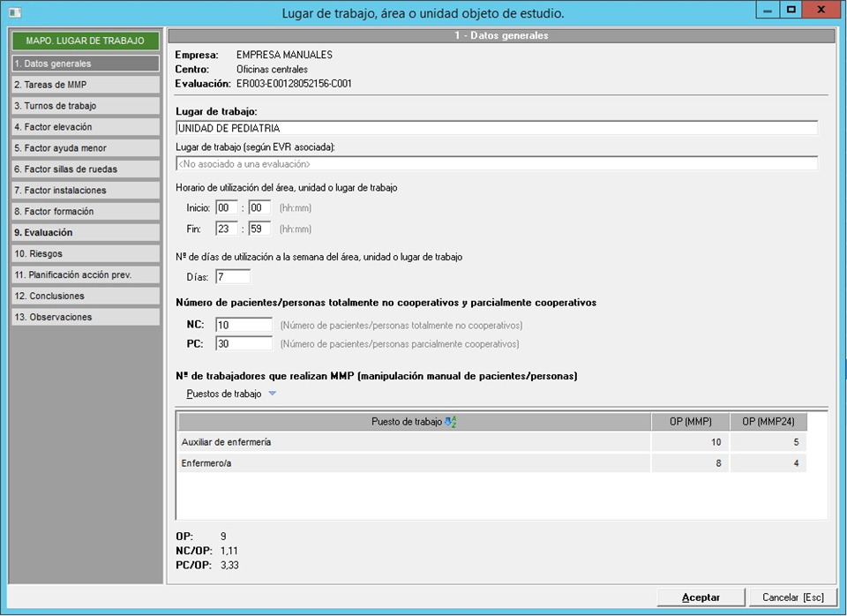
Task: Click Cancelar [Esc] button
Action: pos(792,597)
